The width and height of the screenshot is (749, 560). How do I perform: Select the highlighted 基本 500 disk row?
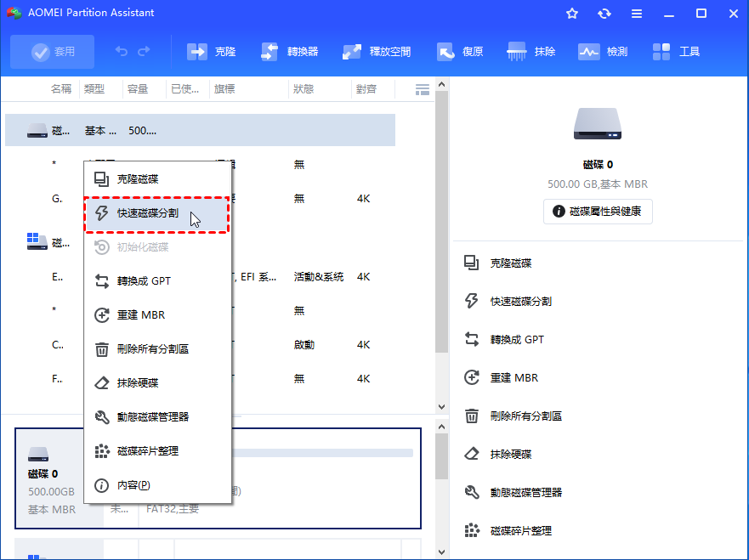[x=200, y=130]
